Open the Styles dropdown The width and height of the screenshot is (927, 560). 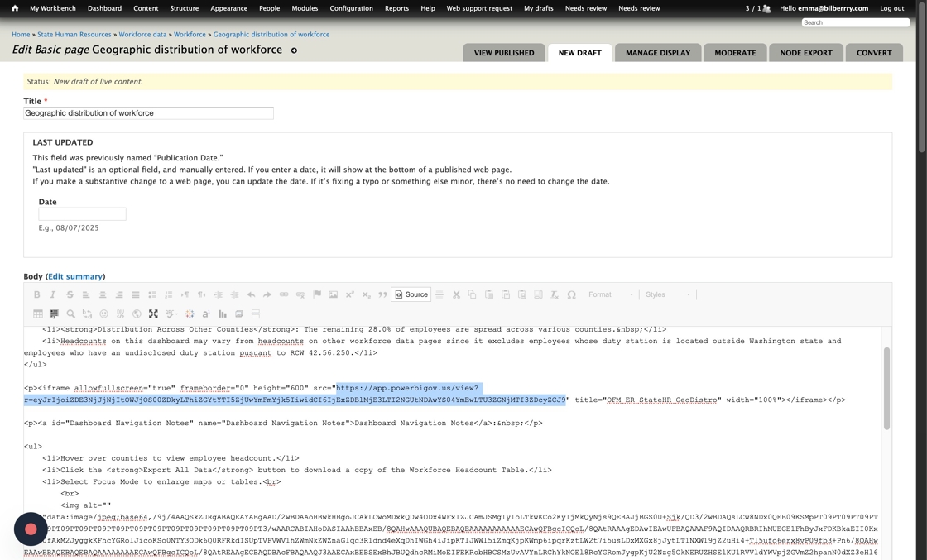click(x=668, y=294)
